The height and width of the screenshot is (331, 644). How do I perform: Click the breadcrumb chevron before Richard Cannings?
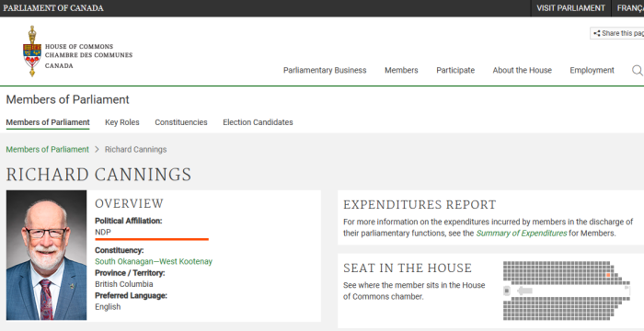coord(97,150)
